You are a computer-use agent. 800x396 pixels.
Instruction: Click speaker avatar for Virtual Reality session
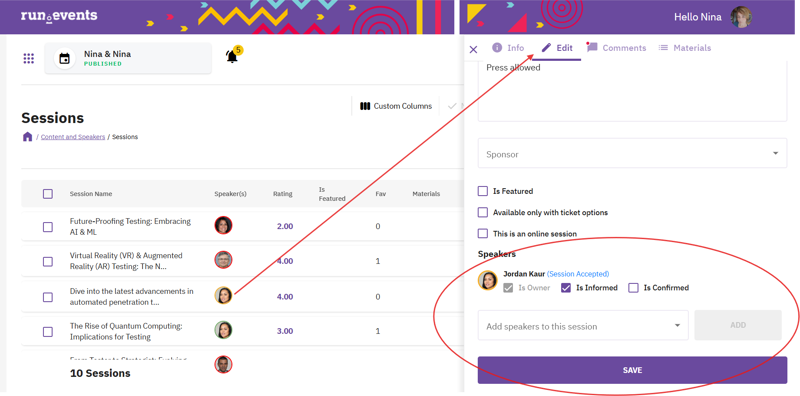tap(223, 260)
